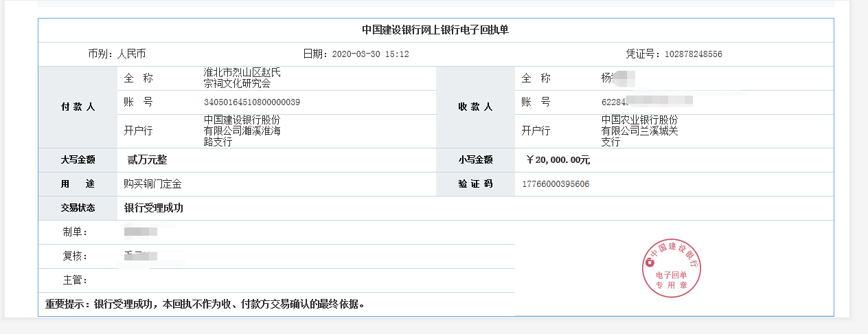Select the 重要提示 notice line at bottom
This screenshot has height=334, width=868.
coord(205,304)
